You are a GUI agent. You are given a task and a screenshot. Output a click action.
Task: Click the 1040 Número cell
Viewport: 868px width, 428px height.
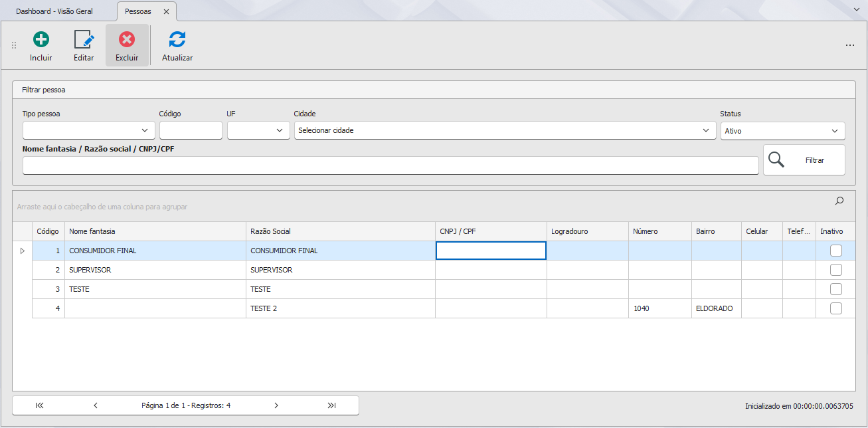click(660, 308)
